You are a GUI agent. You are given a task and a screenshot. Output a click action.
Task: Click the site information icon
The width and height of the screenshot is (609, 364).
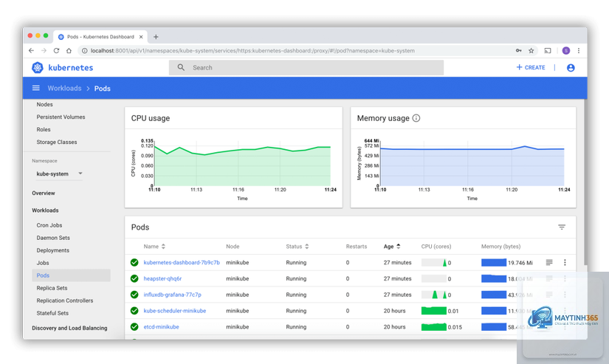84,50
